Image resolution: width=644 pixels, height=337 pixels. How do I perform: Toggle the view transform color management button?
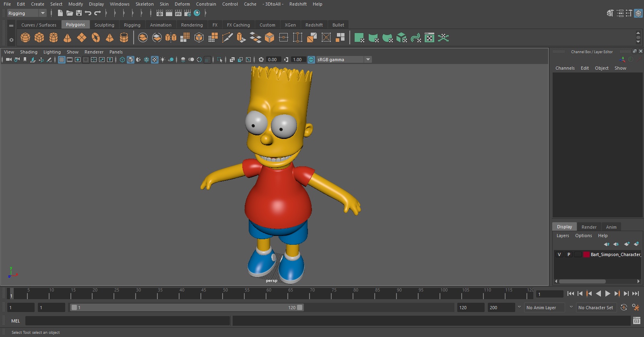(311, 60)
